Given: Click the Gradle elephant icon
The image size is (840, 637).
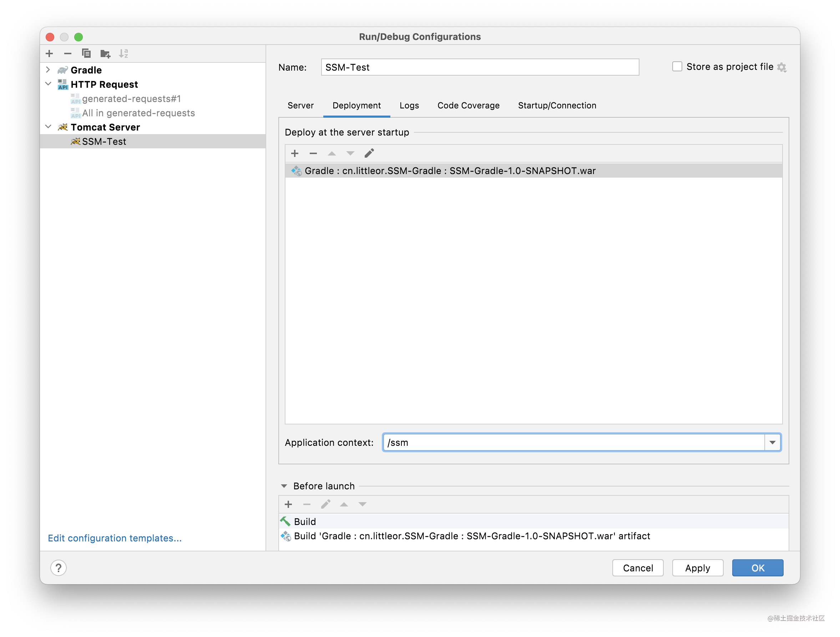Looking at the screenshot, I should (63, 70).
